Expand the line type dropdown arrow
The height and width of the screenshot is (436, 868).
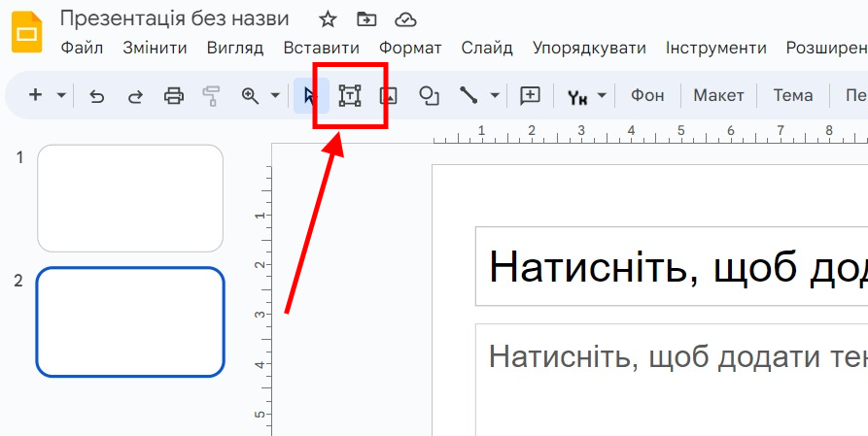point(495,96)
